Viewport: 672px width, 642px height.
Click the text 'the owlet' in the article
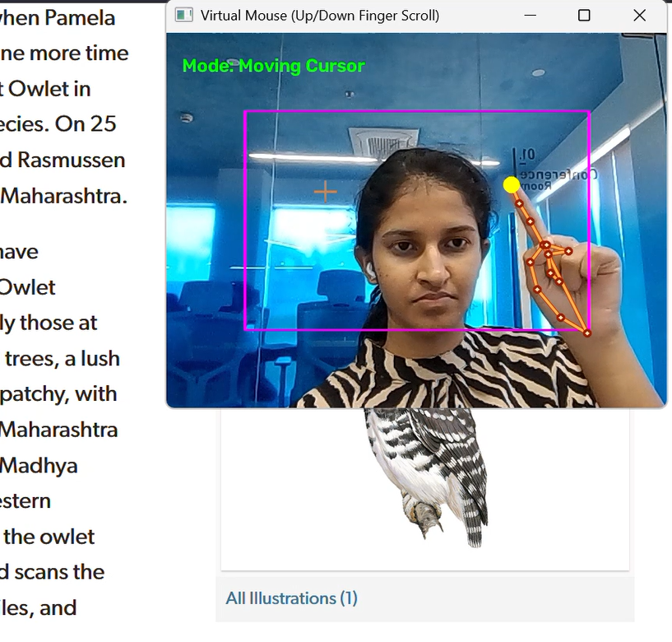coord(49,537)
